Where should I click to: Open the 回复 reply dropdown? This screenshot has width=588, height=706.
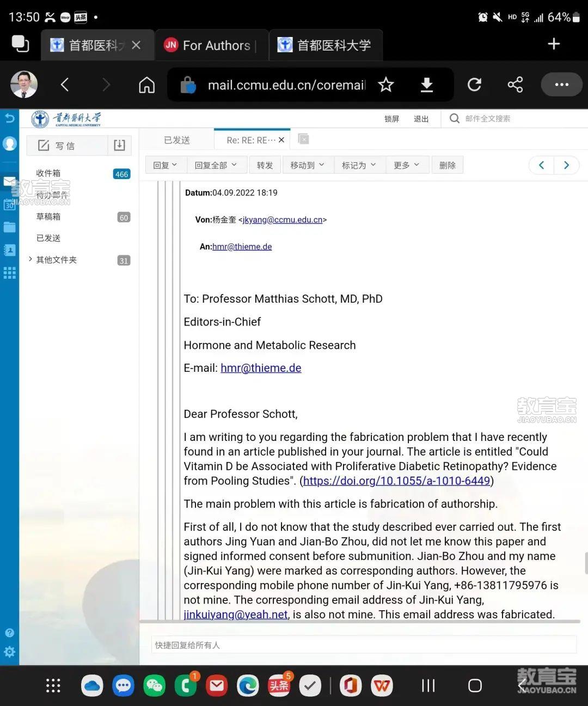166,165
